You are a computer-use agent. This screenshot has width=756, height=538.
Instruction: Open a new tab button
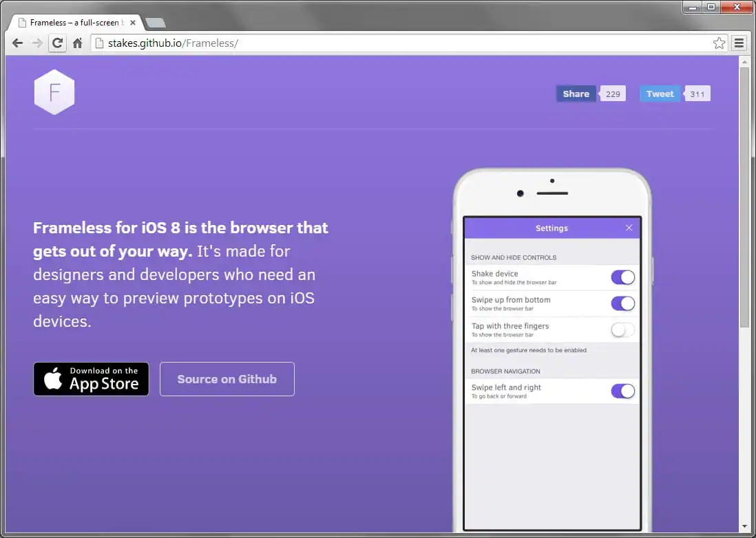(155, 23)
